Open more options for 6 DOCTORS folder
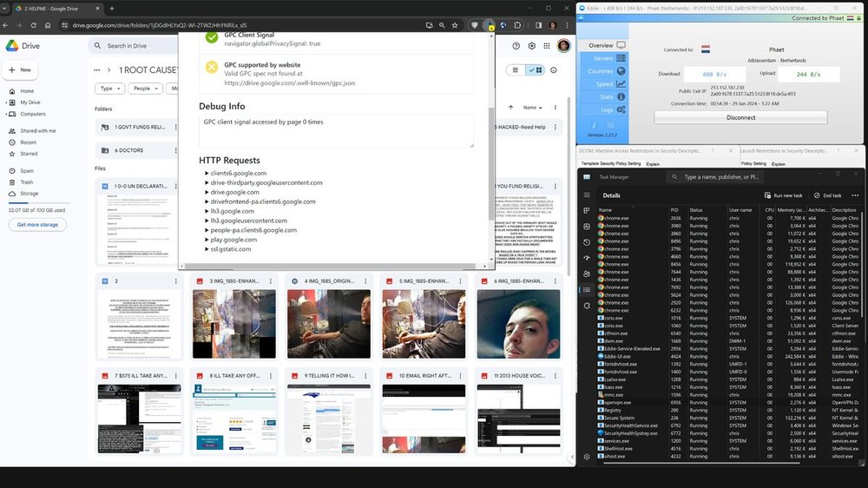868x488 pixels. [176, 150]
